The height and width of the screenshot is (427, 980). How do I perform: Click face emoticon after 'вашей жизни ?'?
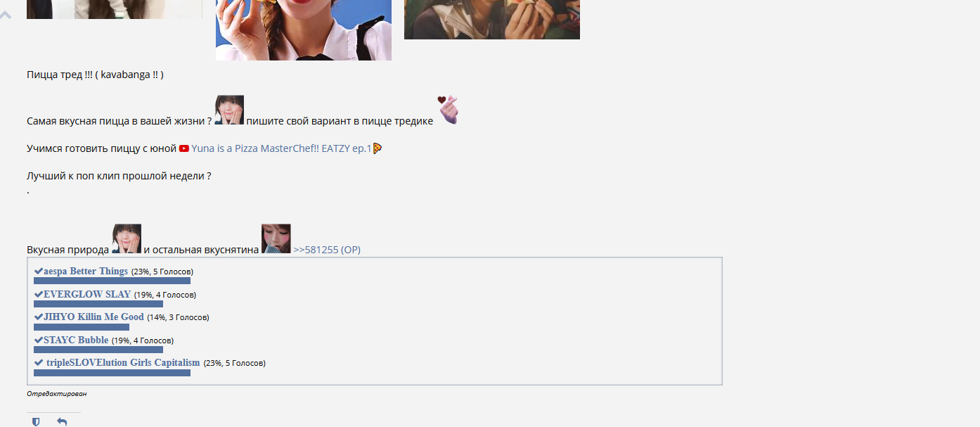point(229,110)
